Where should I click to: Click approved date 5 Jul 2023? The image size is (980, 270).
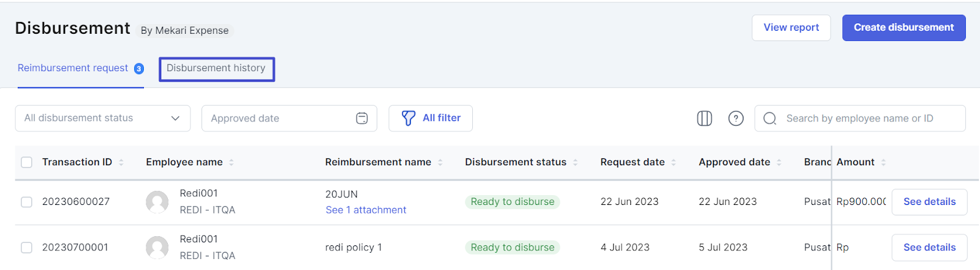[723, 248]
